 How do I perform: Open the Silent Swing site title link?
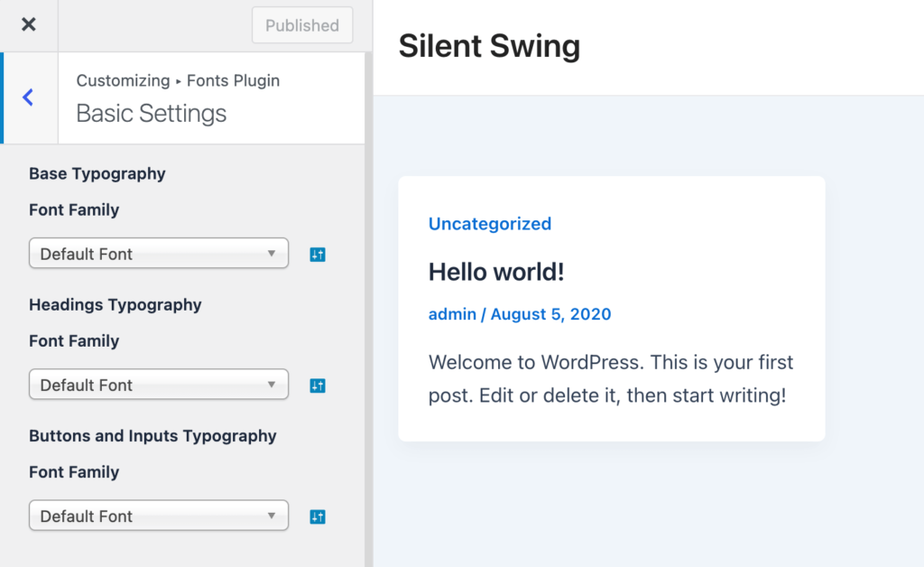[489, 46]
